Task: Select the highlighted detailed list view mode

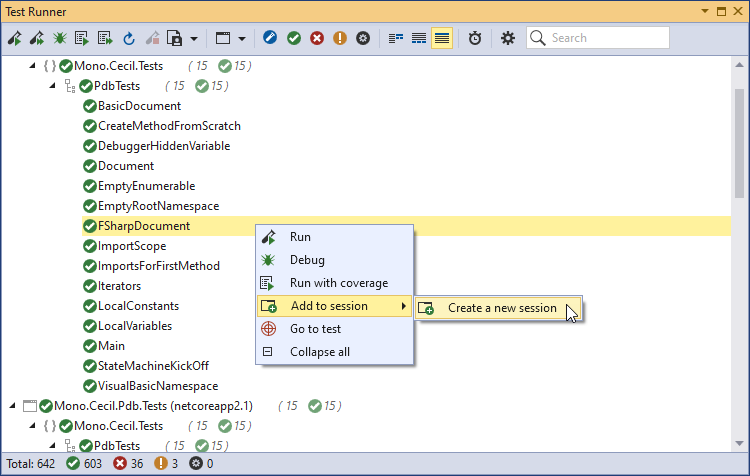Action: click(x=442, y=38)
